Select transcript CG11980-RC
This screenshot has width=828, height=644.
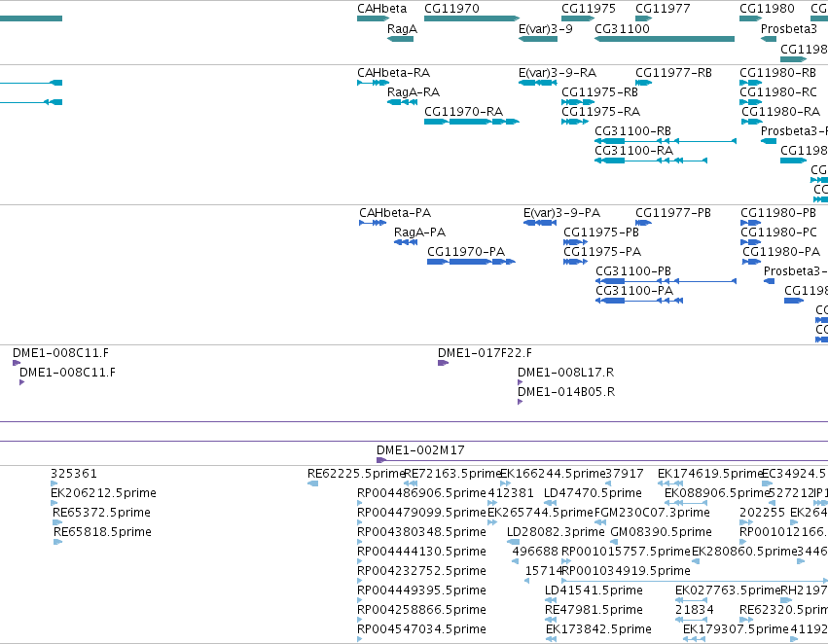750,102
